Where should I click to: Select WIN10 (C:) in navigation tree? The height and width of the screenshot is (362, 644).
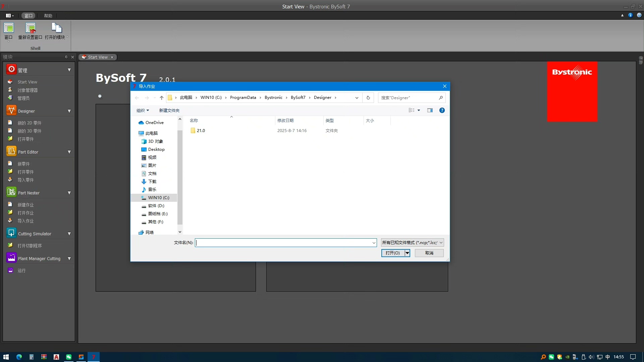coord(158,197)
